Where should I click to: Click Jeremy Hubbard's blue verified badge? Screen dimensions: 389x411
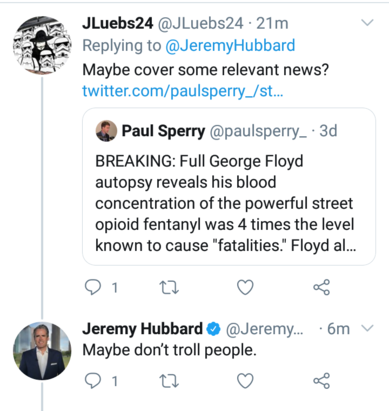(213, 329)
